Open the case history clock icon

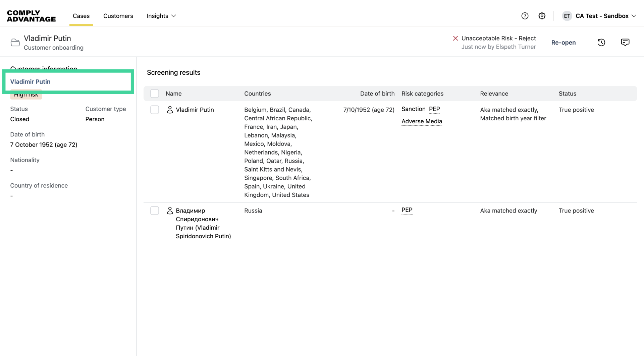601,43
